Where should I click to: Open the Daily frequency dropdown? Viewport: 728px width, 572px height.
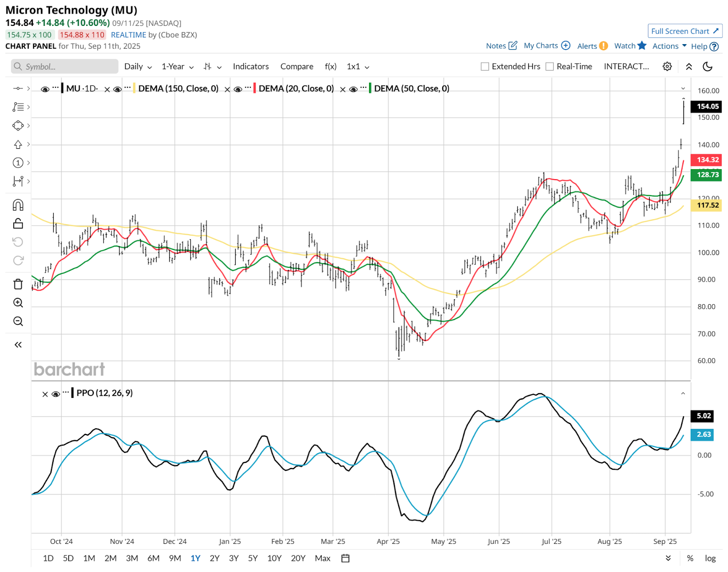[x=138, y=66]
